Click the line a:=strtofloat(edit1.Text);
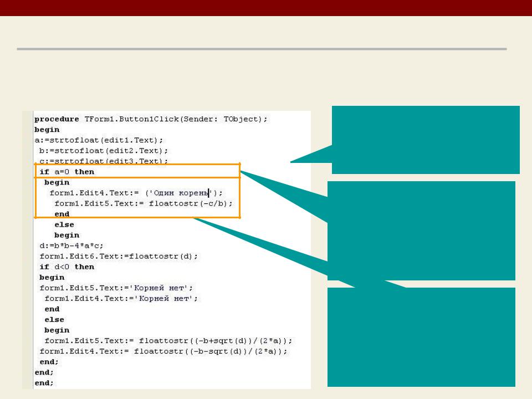 tap(99, 140)
